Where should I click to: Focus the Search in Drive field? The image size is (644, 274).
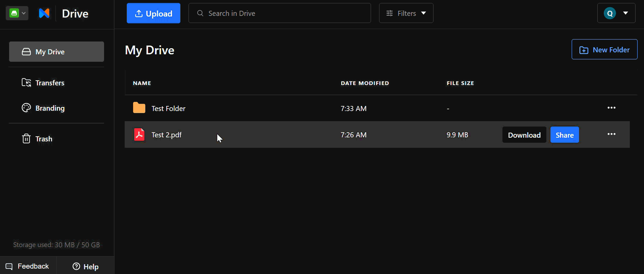(280, 13)
